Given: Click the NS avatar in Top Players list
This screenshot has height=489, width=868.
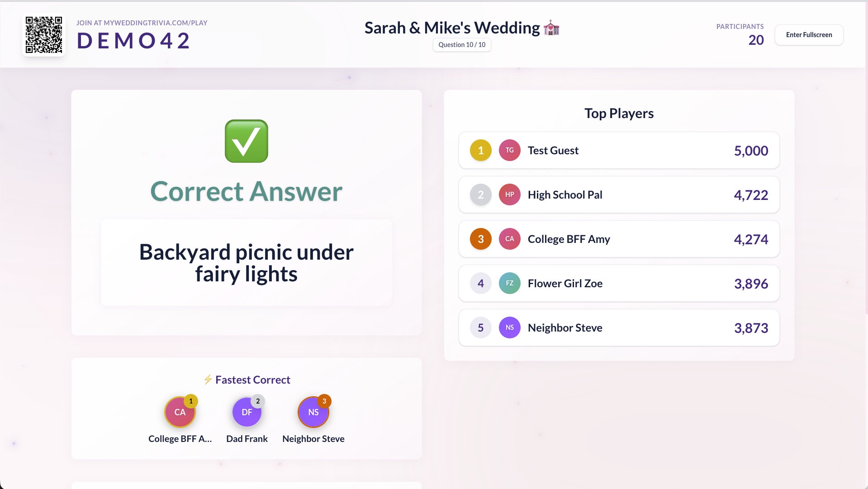Looking at the screenshot, I should [509, 328].
